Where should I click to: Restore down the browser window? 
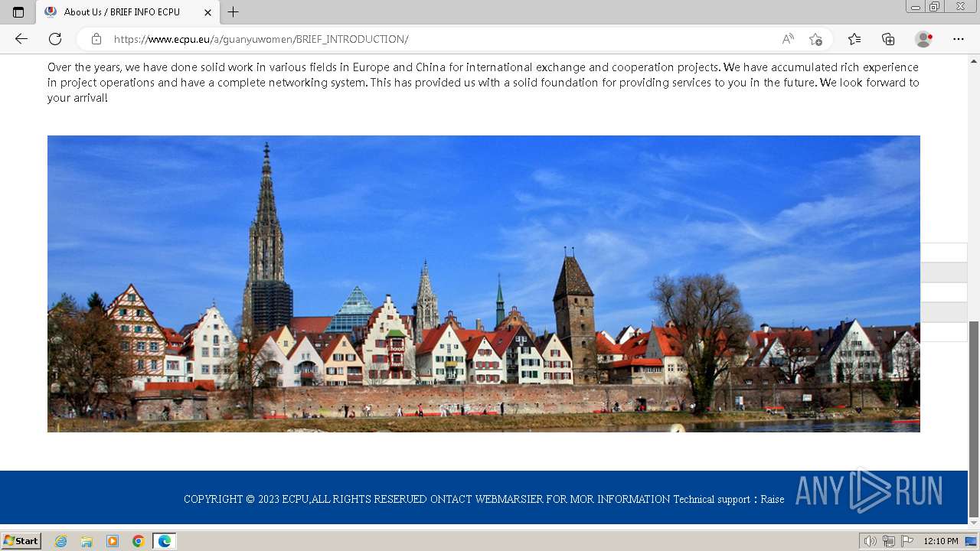pos(934,7)
